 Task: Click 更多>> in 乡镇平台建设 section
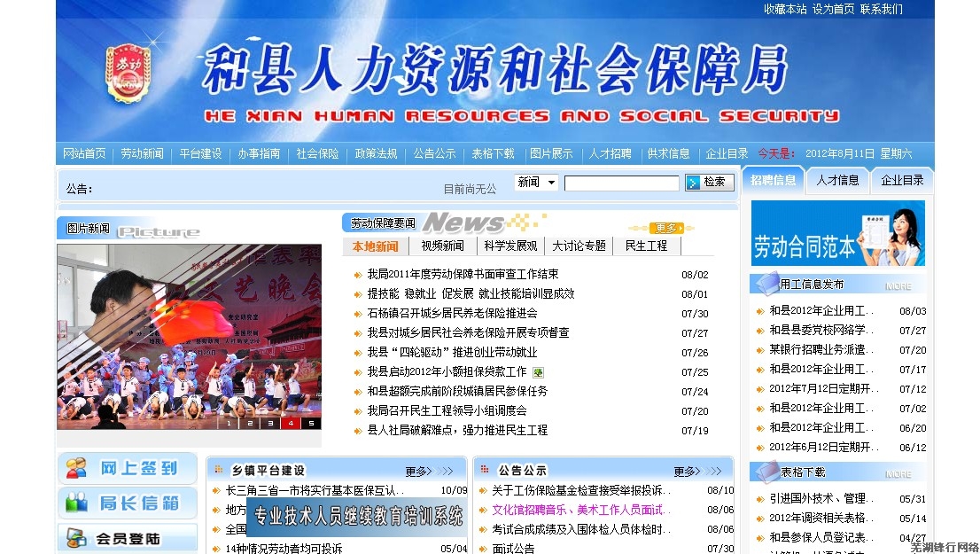[x=430, y=471]
